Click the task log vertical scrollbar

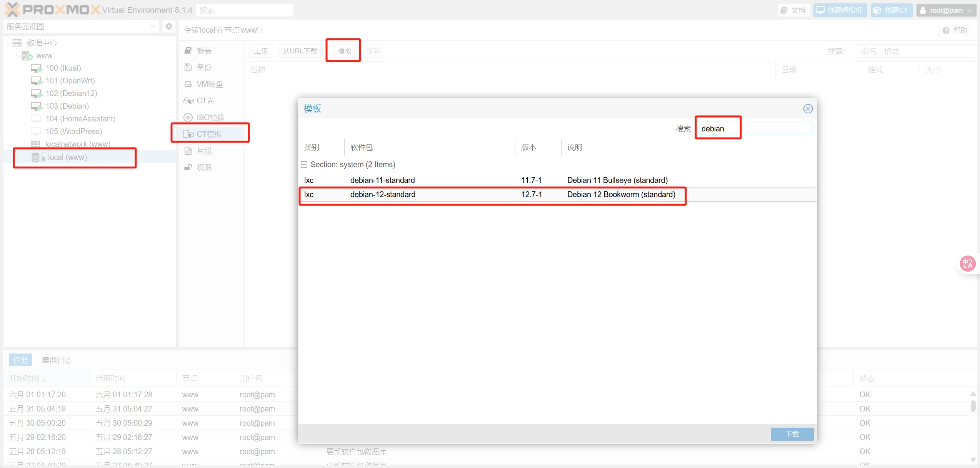tap(973, 407)
